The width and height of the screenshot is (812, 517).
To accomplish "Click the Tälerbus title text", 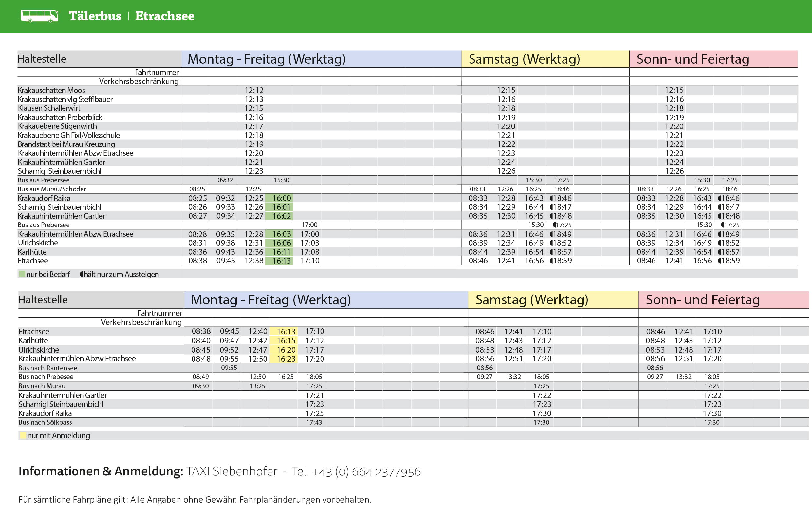I will click(x=95, y=16).
